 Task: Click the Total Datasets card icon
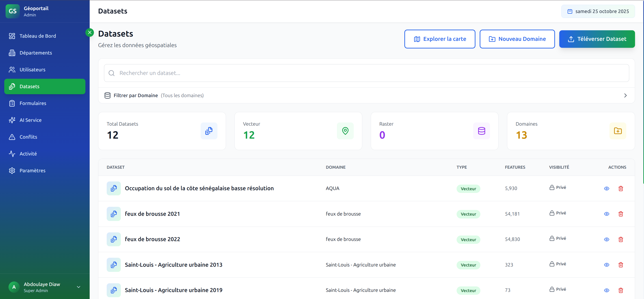pos(209,131)
